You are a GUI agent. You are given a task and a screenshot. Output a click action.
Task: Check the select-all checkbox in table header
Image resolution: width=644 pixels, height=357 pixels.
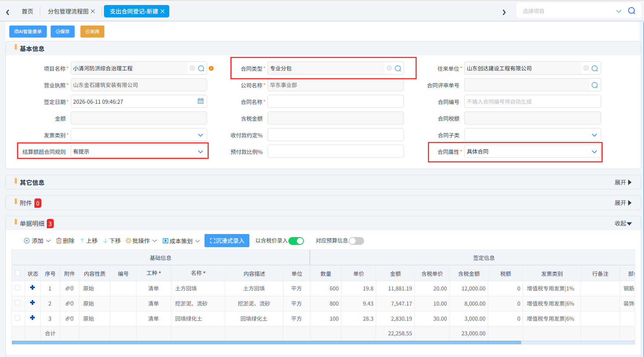click(x=18, y=273)
